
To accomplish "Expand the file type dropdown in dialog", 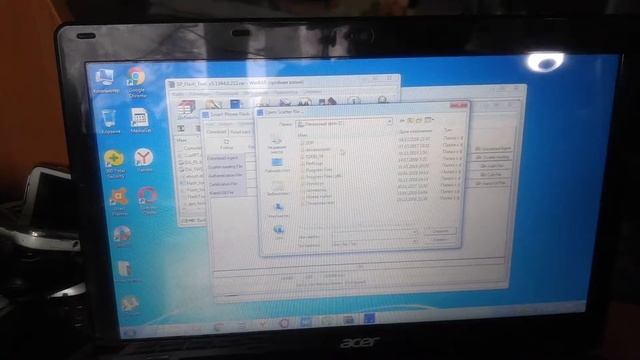I will tap(415, 242).
